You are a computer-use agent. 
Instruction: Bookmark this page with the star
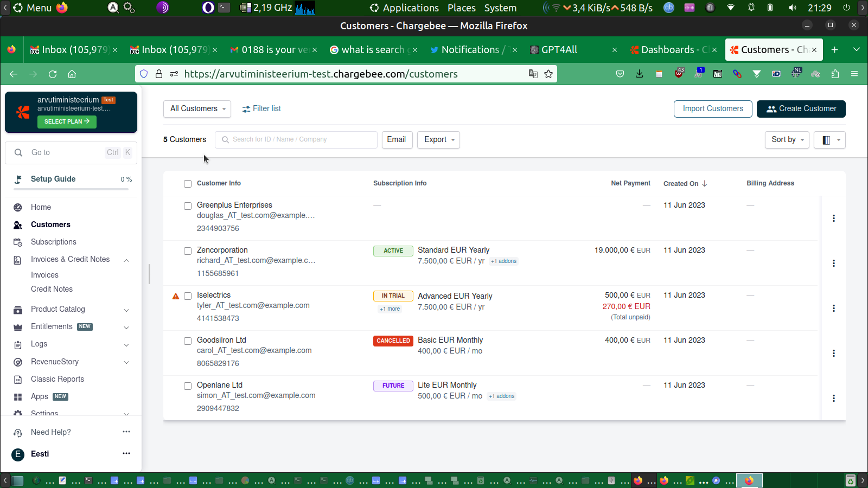point(548,74)
